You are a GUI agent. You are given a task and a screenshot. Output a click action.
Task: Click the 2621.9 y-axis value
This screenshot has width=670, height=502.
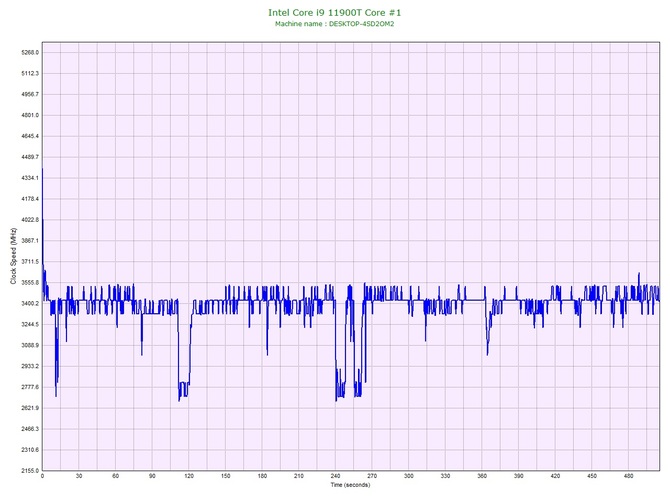(x=30, y=408)
